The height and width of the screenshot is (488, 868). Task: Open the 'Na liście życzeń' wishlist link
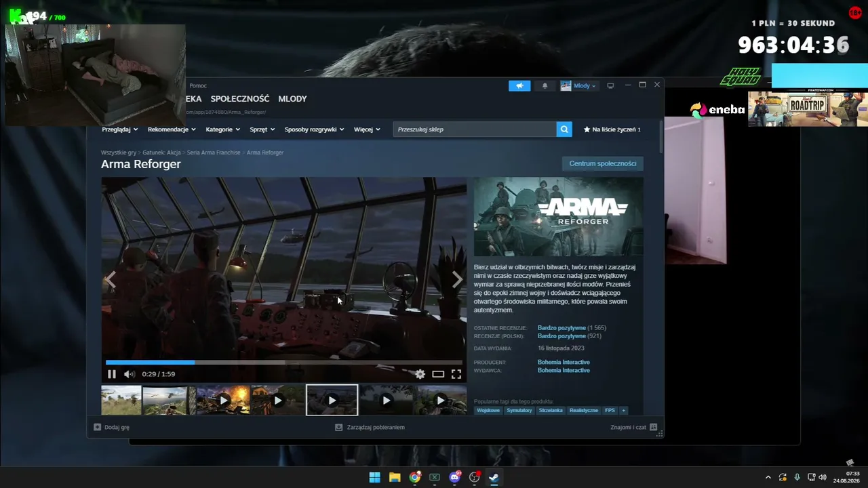612,129
